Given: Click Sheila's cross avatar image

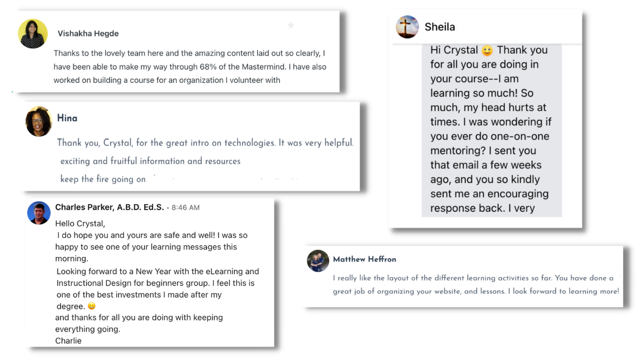Looking at the screenshot, I should coord(407,27).
